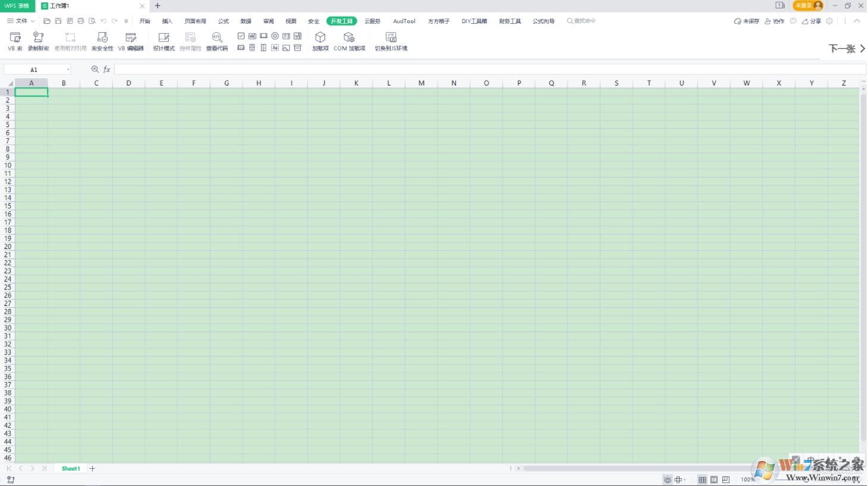Insert a checkbox form control

click(x=241, y=36)
